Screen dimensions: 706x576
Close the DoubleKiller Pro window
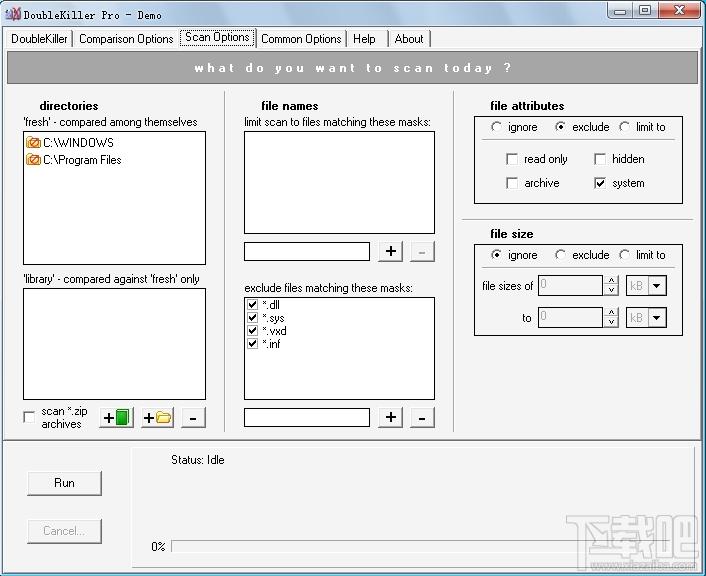click(679, 11)
